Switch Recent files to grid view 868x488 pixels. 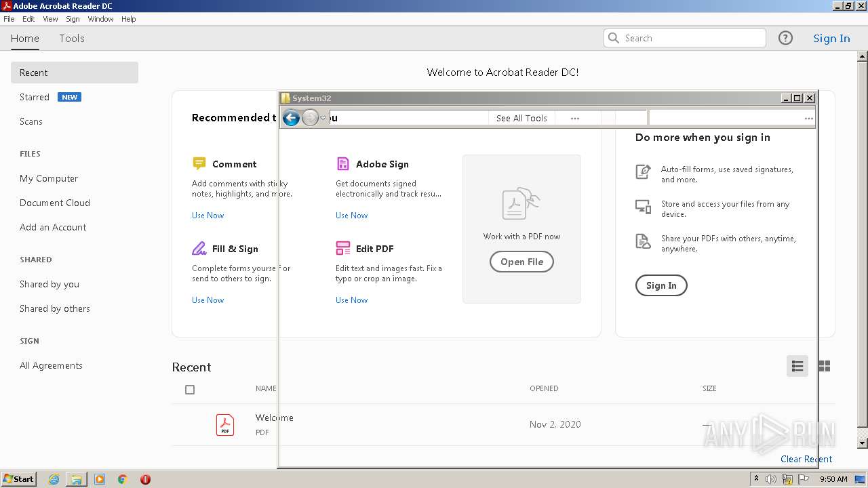click(825, 366)
